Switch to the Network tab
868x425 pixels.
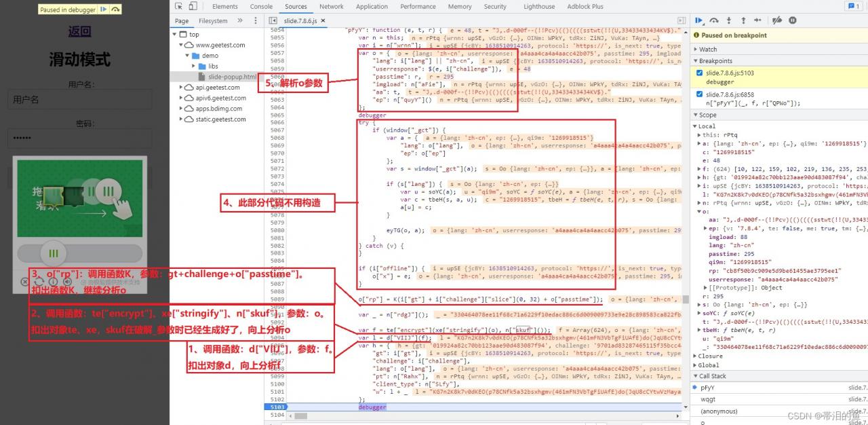331,6
